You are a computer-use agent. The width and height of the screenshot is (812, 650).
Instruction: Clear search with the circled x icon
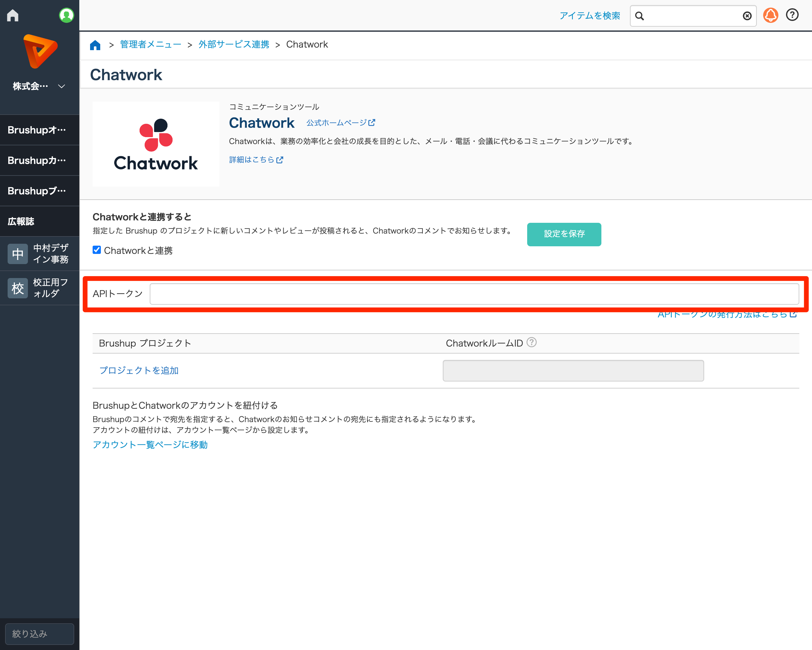747,16
